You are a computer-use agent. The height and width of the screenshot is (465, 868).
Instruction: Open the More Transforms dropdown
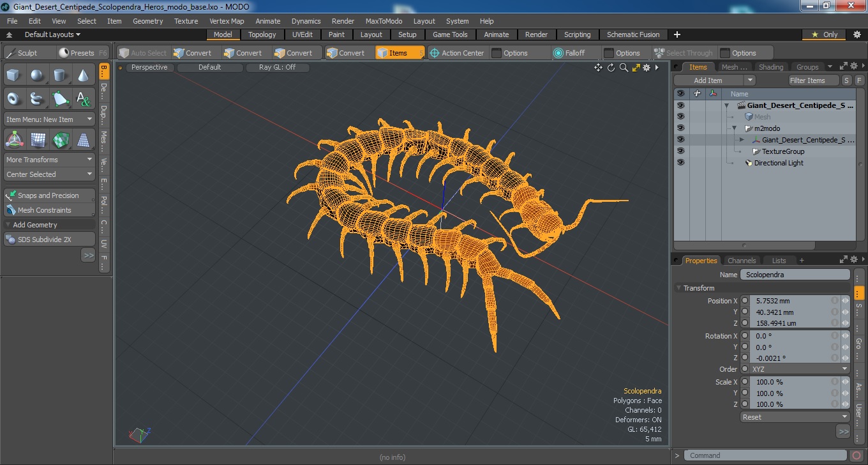(49, 160)
